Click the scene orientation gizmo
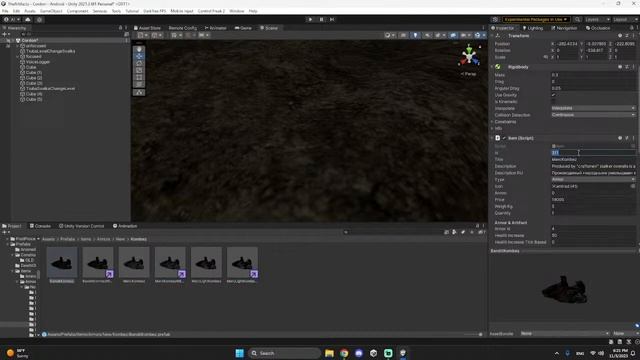This screenshot has width=640, height=360. [469, 55]
